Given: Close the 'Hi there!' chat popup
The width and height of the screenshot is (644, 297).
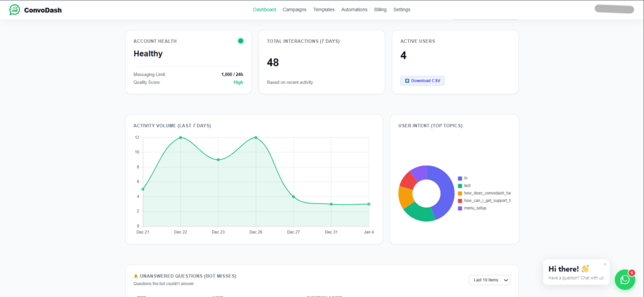Looking at the screenshot, I should tap(605, 264).
